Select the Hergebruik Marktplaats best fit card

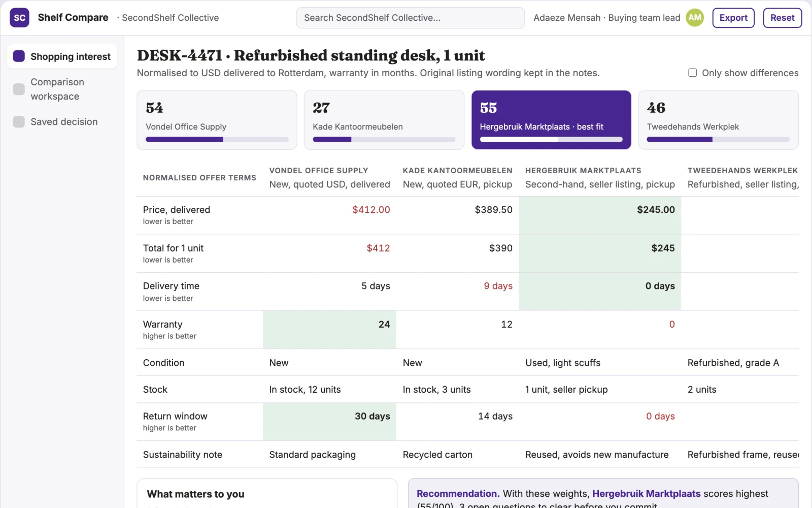[x=551, y=120]
